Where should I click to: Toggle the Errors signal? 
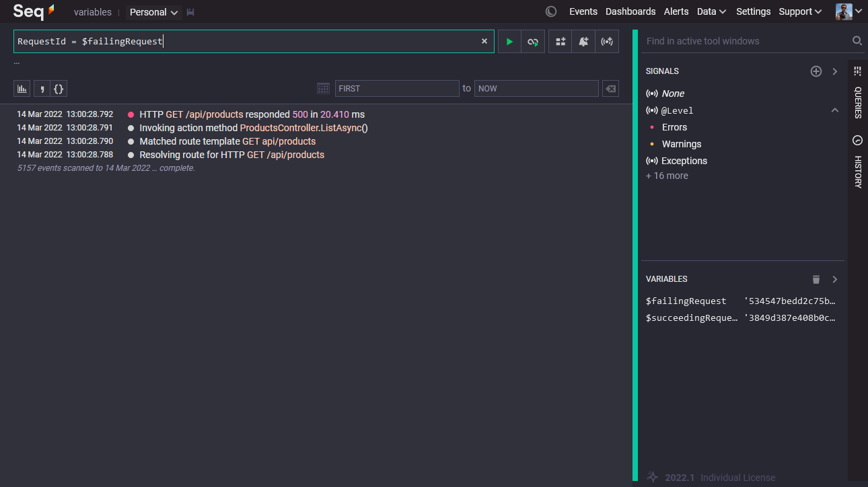(x=674, y=127)
